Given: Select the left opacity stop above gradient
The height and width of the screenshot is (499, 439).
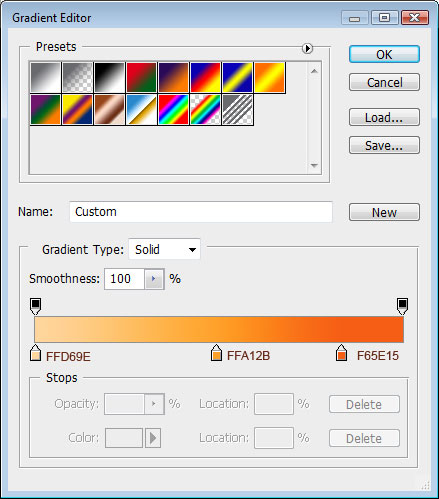Looking at the screenshot, I should [x=35, y=306].
